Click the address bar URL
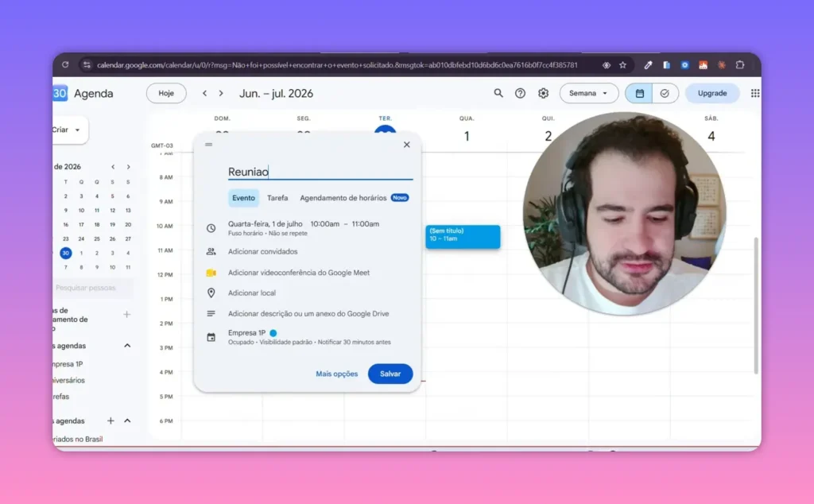 [x=337, y=65]
